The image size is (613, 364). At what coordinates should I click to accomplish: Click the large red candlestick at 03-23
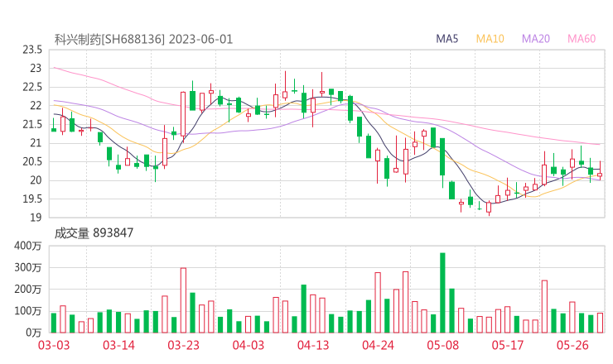[183, 114]
